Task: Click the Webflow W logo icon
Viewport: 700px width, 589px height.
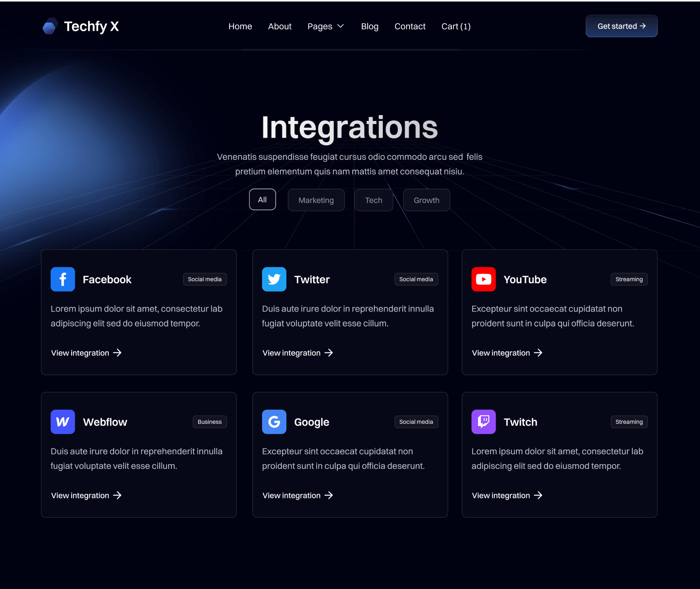Action: click(x=63, y=422)
